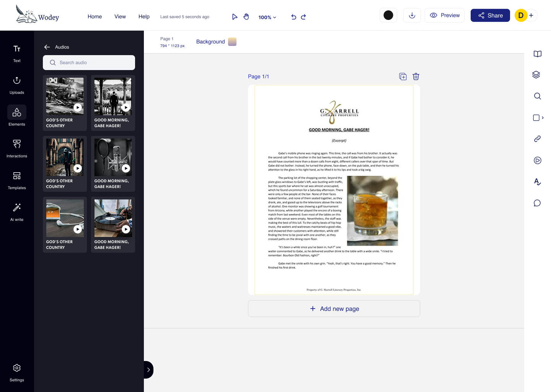Delete the page with the trash icon
551x392 pixels.
coord(416,77)
